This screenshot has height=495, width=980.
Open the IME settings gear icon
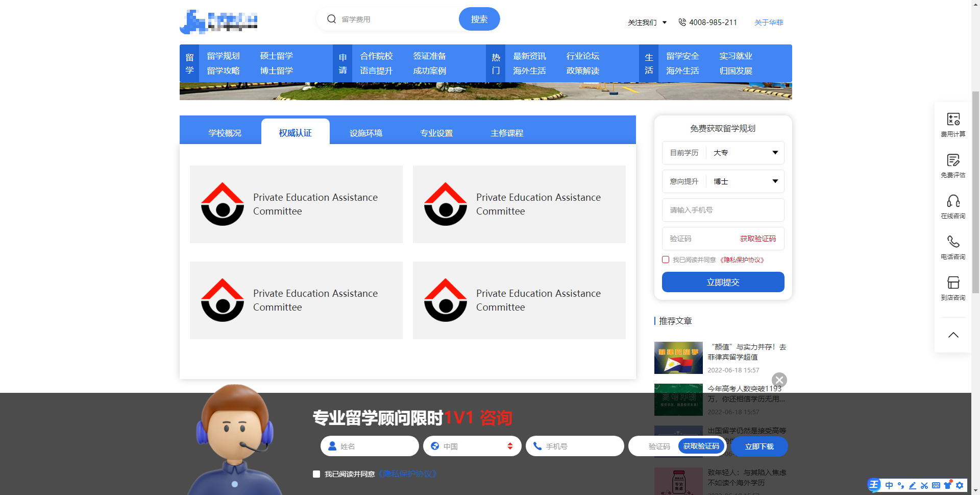tap(960, 485)
